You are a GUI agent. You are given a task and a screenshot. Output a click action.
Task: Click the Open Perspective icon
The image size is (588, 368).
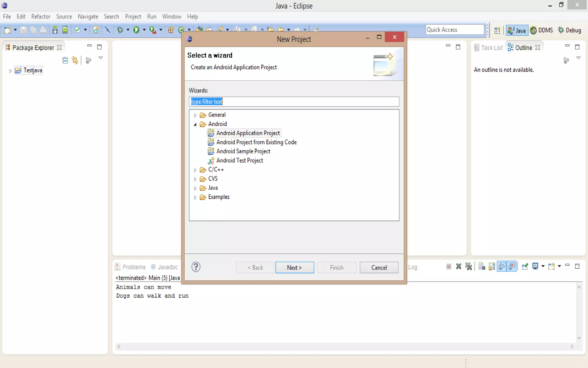(497, 30)
